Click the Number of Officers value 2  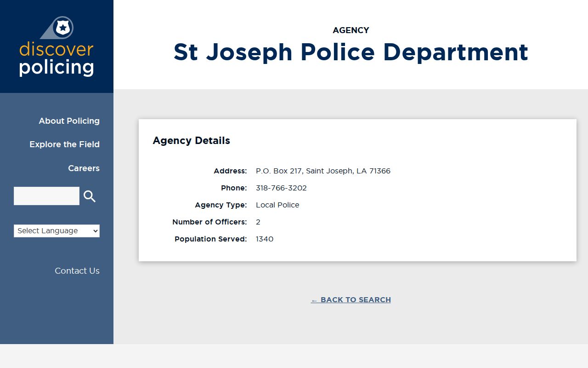pos(258,222)
